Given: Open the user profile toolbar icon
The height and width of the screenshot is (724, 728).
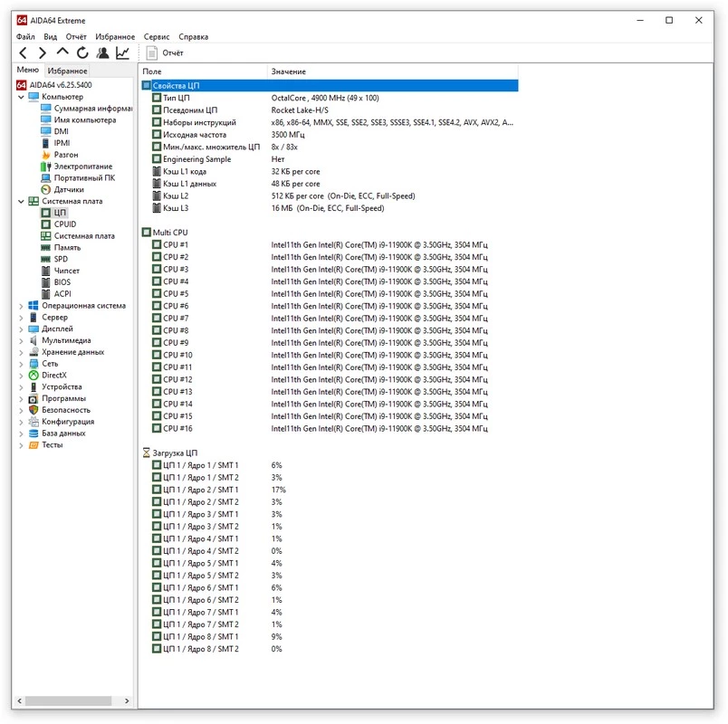Looking at the screenshot, I should click(x=103, y=53).
